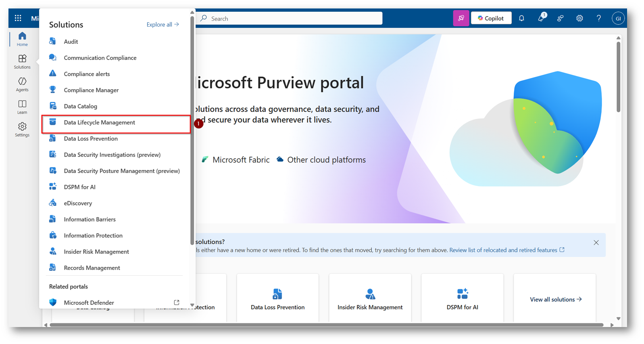
Task: Click the Data Security Investigations icon
Action: coord(53,154)
